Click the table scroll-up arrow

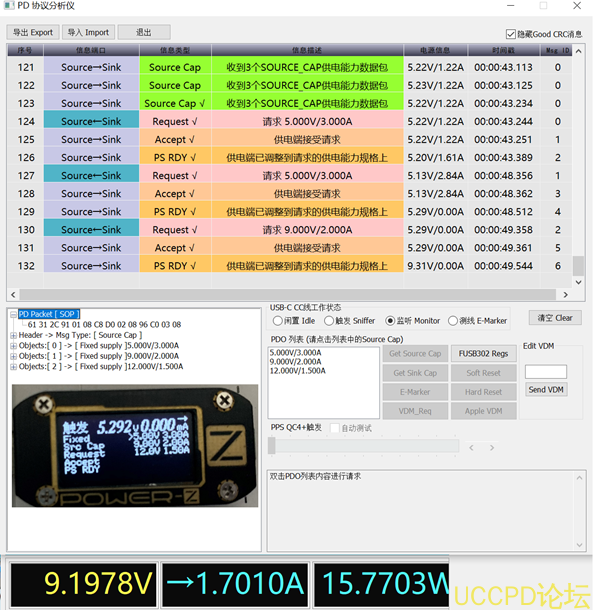tap(578, 51)
